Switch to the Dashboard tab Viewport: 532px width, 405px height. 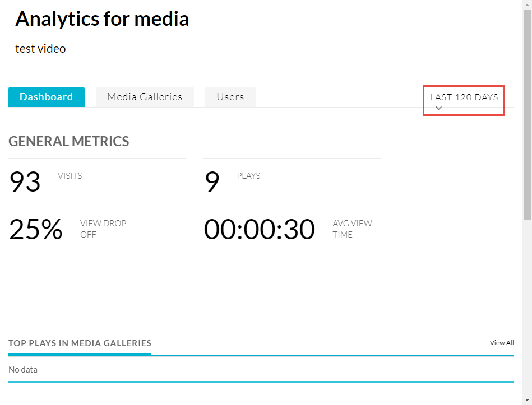pos(47,97)
